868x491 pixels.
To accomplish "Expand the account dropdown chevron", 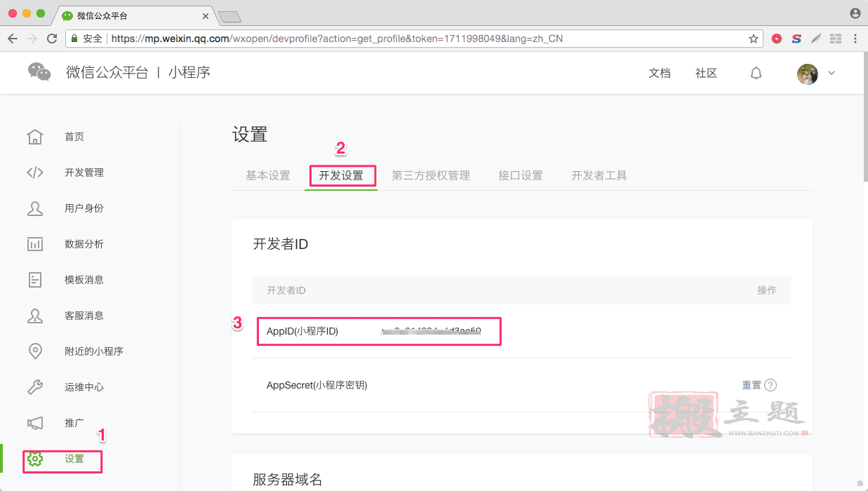I will click(832, 73).
